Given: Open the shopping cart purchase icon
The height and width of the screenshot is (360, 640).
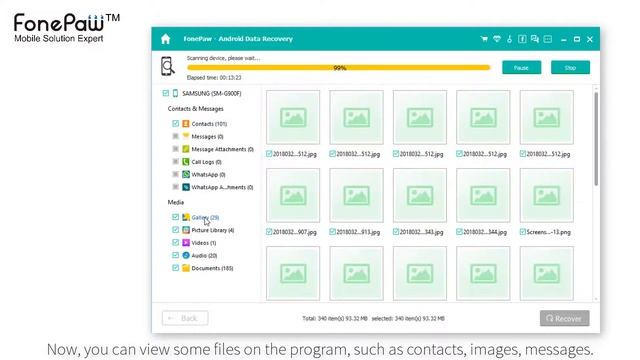Looking at the screenshot, I should tap(484, 39).
